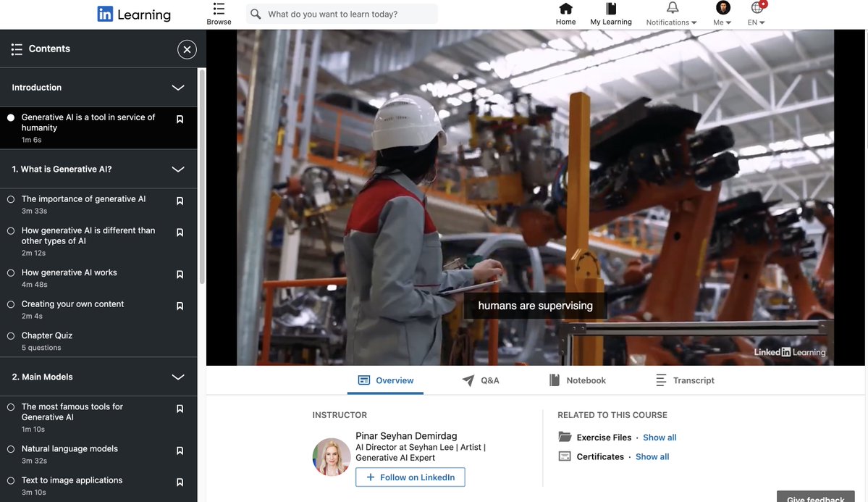
Task: Open My Learning book icon
Action: 611,9
